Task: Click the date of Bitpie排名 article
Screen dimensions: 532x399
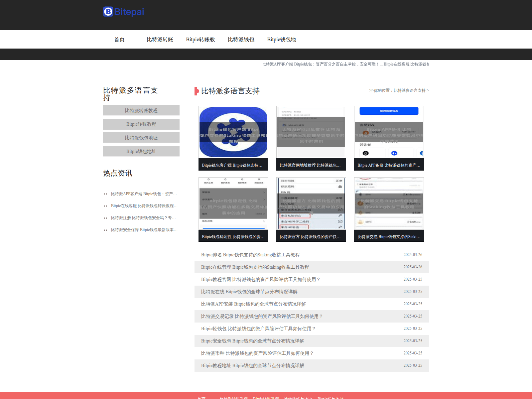Action: [413, 255]
